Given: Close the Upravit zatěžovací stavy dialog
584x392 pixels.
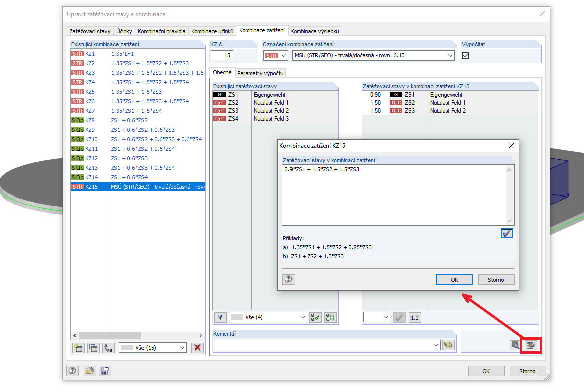Looking at the screenshot, I should pyautogui.click(x=542, y=14).
